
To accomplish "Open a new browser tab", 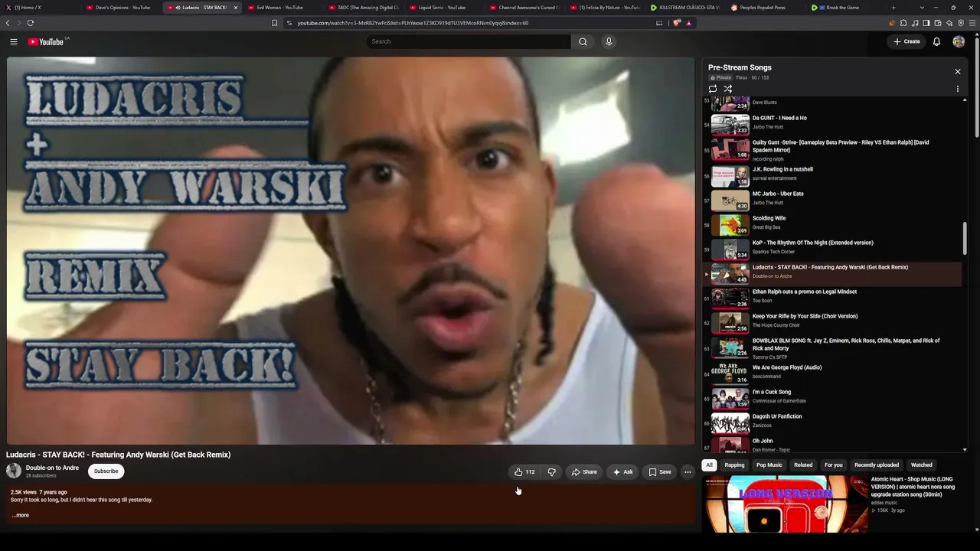I will pos(893,8).
